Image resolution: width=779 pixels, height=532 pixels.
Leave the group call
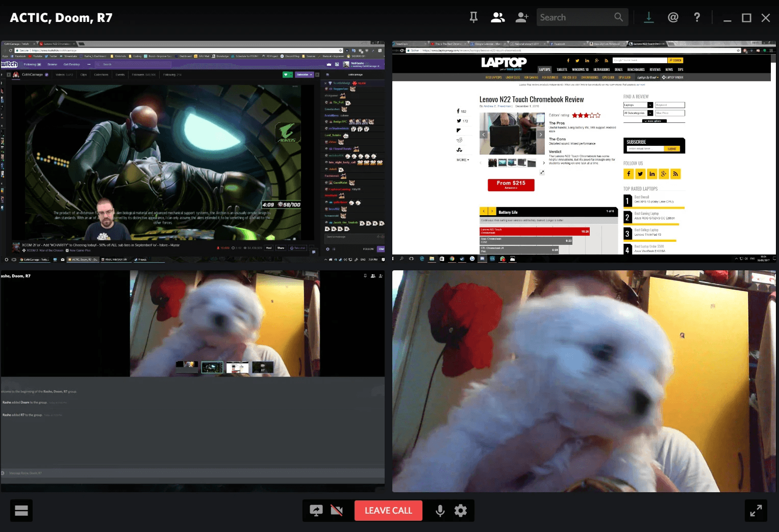tap(388, 511)
